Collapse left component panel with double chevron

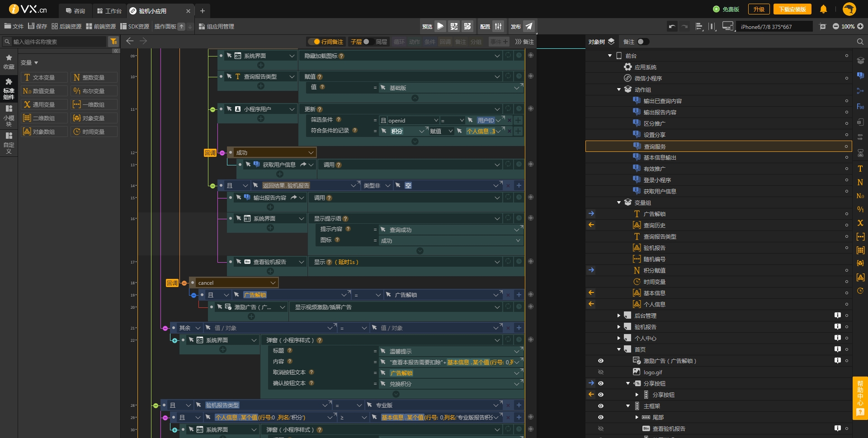pyautogui.click(x=116, y=51)
